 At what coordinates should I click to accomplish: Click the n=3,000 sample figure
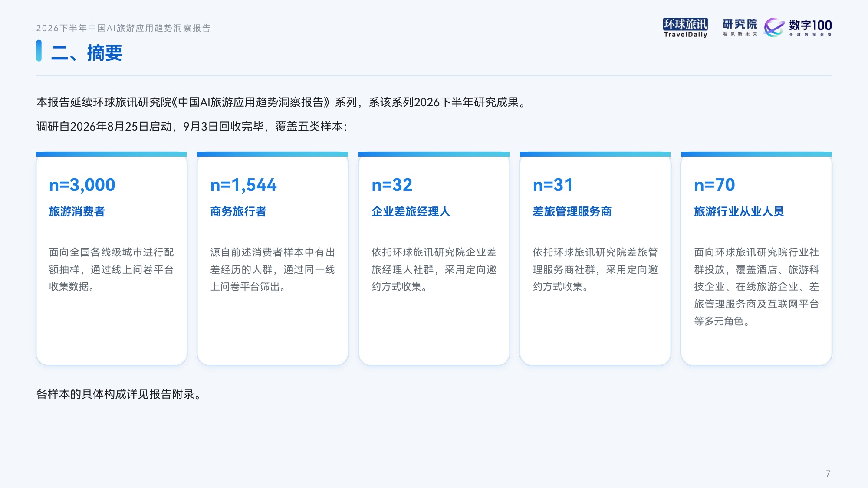coord(82,185)
